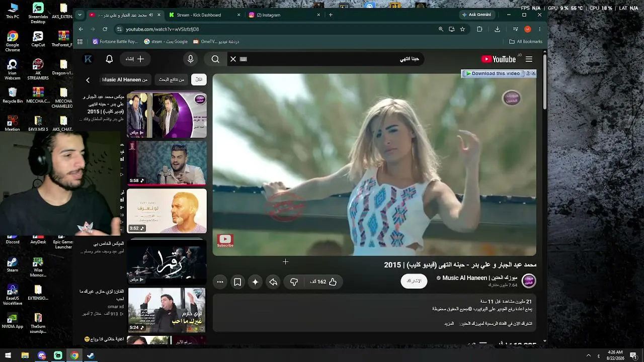Open Chrome apps grid in bookmarks bar

tap(80, 42)
